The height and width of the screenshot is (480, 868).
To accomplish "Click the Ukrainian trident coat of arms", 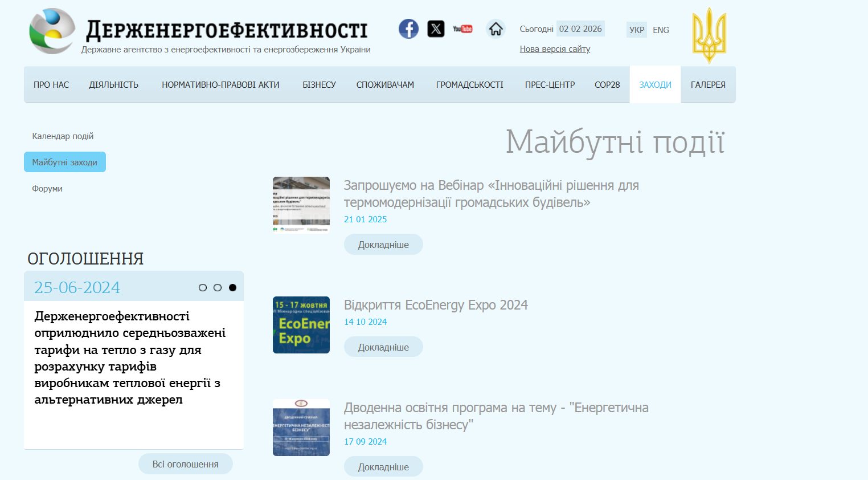I will 709,35.
